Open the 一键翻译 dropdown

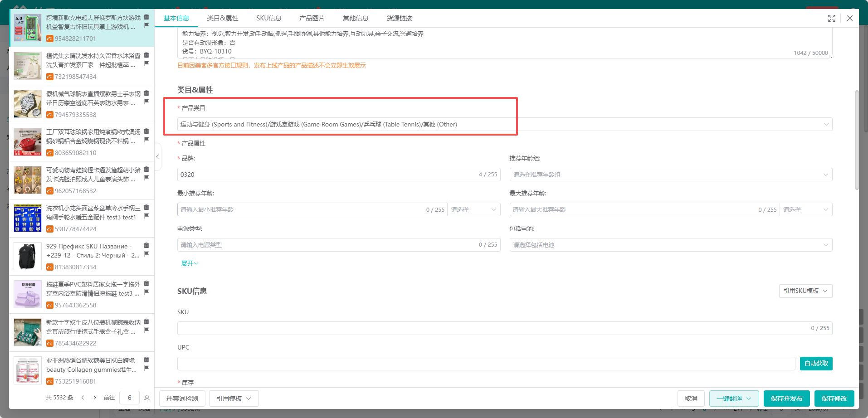pyautogui.click(x=734, y=399)
